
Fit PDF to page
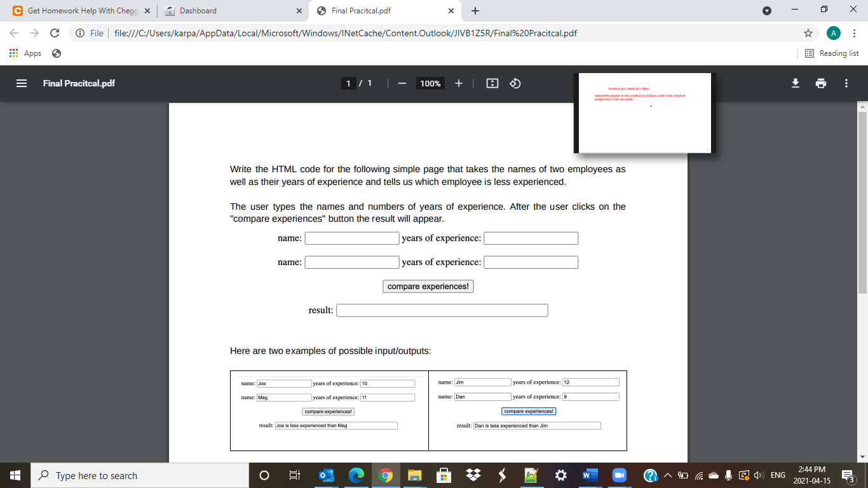[x=492, y=83]
